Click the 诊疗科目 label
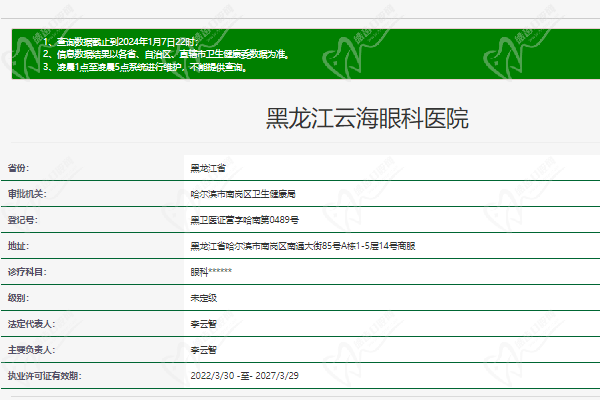 click(x=27, y=272)
